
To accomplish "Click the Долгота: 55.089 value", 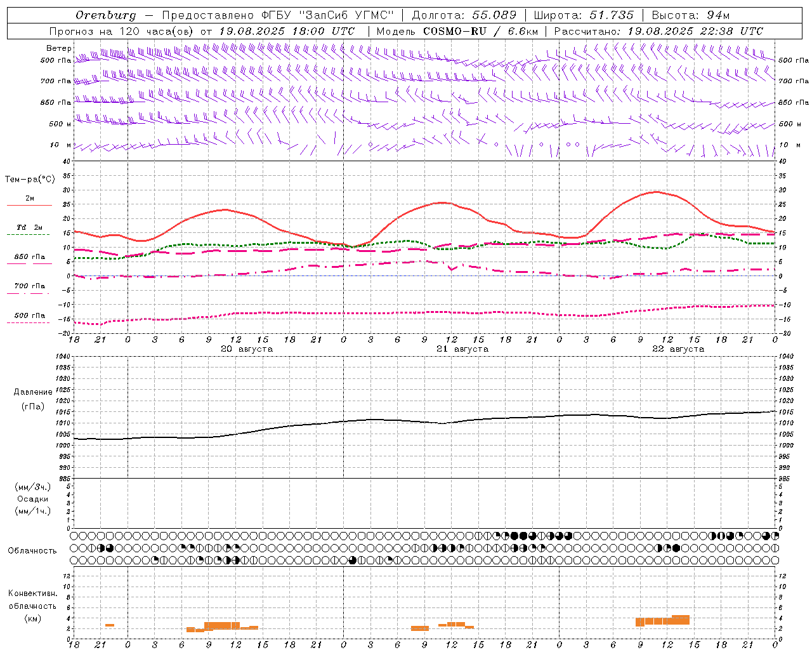I will pos(464,15).
